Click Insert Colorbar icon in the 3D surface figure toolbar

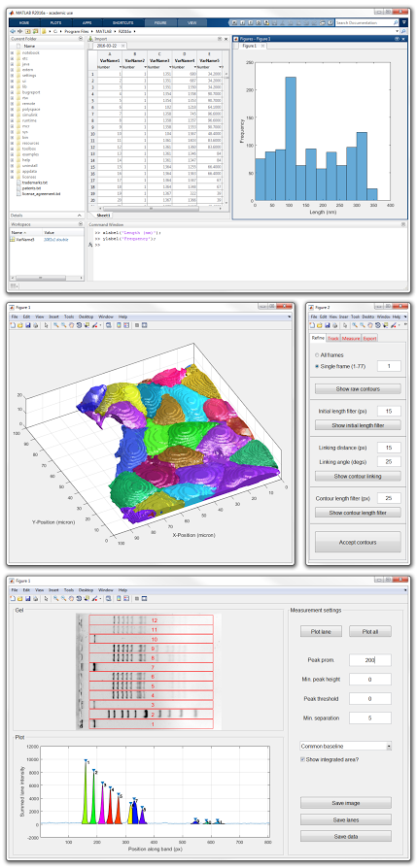[x=119, y=325]
